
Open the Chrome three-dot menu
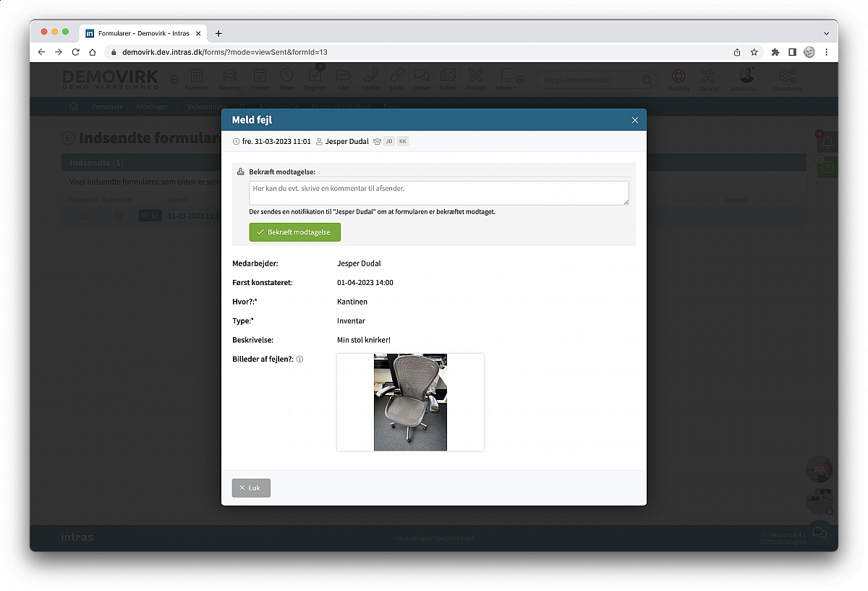(x=827, y=52)
